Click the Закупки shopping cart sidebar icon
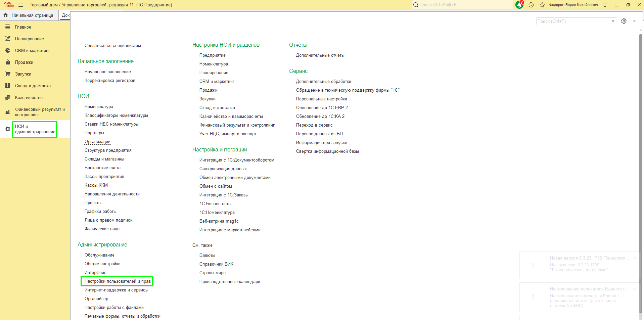The width and height of the screenshot is (644, 320). pos(8,74)
